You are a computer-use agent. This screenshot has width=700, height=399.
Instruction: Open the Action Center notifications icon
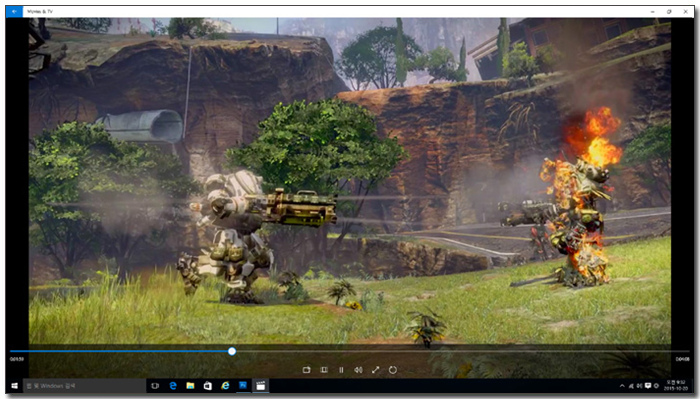[648, 386]
